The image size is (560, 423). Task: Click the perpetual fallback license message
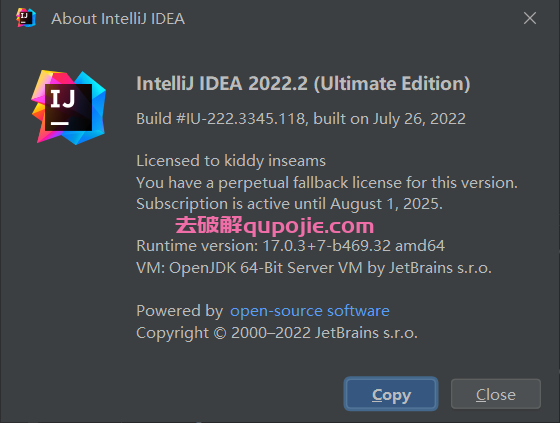[x=327, y=183]
